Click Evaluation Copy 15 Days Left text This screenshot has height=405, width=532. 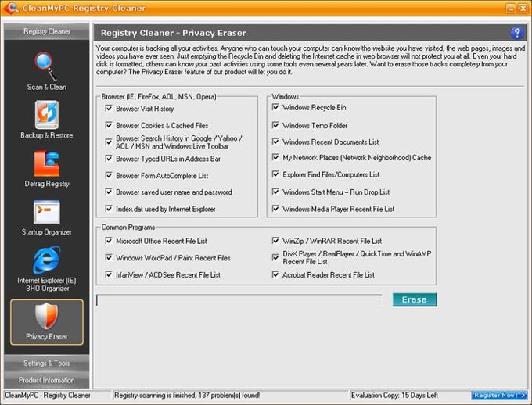pyautogui.click(x=394, y=395)
